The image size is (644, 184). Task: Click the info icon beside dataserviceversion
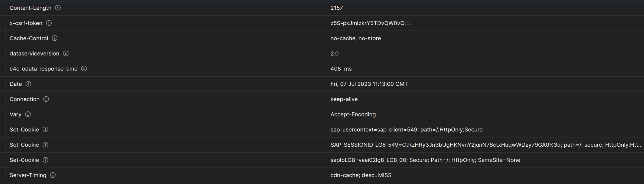pos(66,54)
